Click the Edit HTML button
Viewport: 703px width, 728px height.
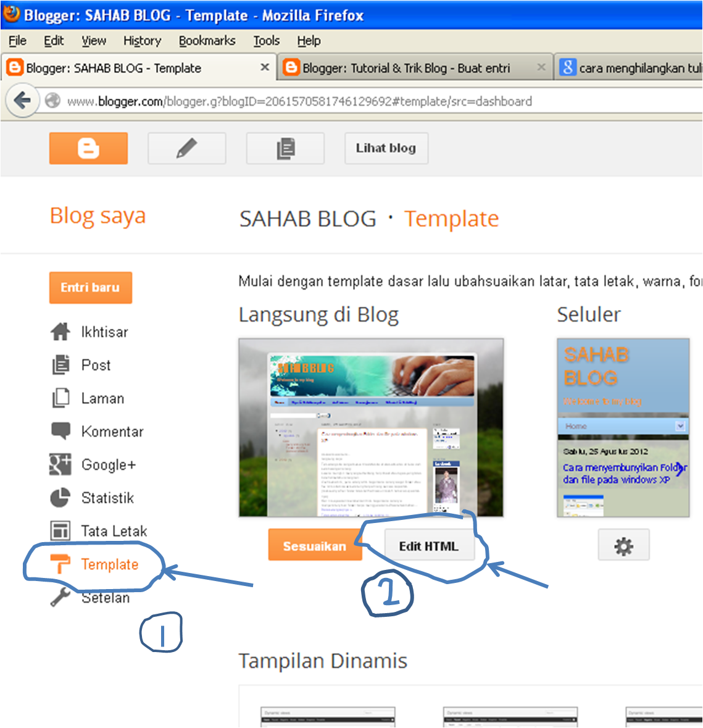pyautogui.click(x=429, y=545)
